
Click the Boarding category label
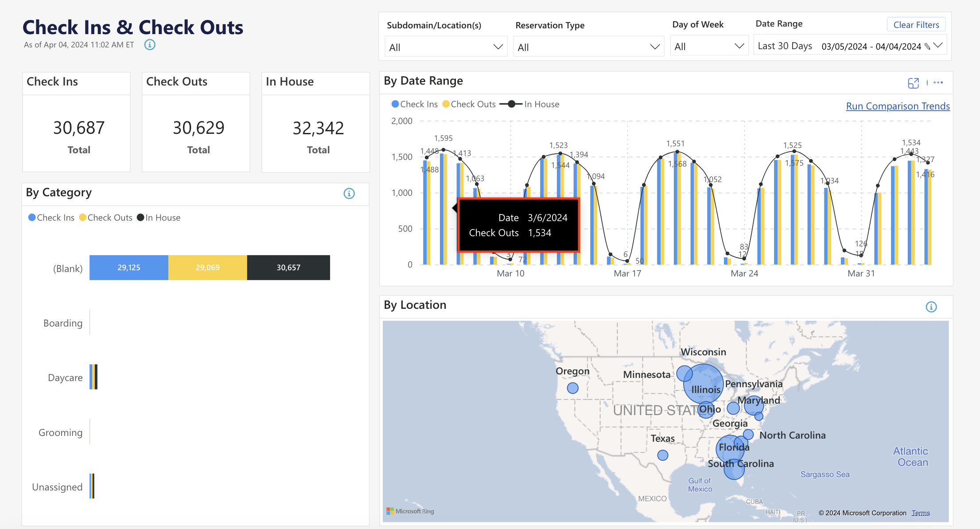63,323
